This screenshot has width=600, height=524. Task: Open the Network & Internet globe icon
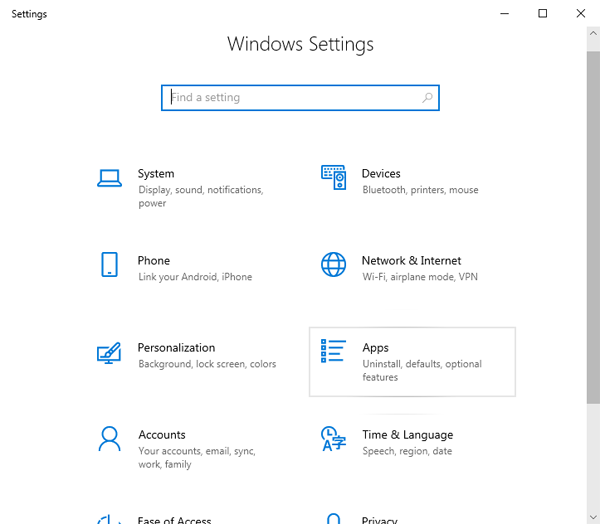pos(334,264)
